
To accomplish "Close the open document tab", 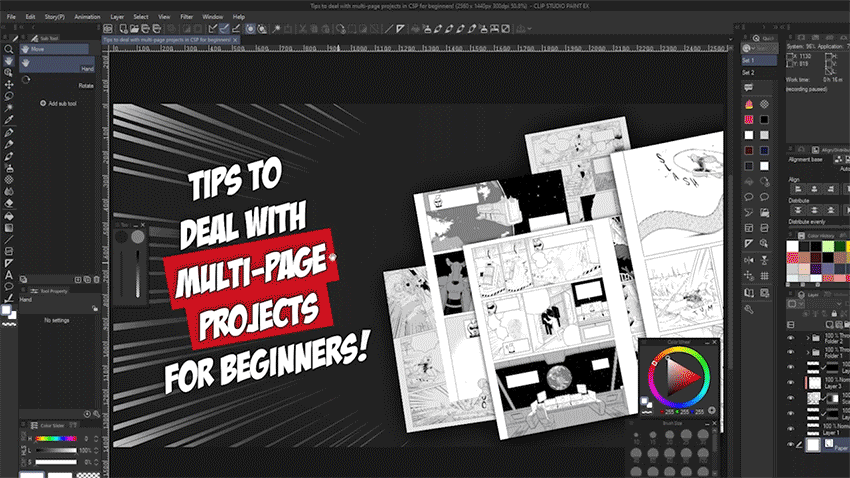I will (x=235, y=40).
